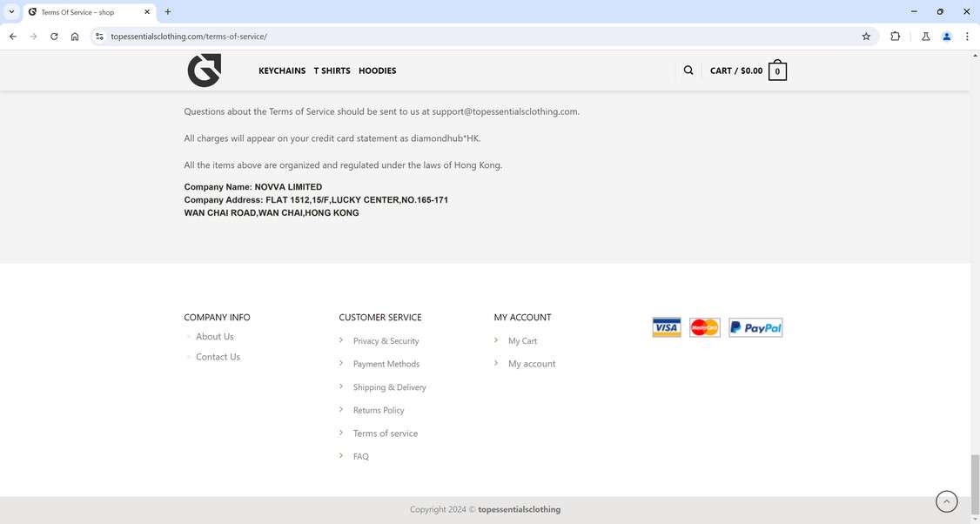Image resolution: width=980 pixels, height=524 pixels.
Task: Click the support@topessentialsclothing.com email text
Action: pos(505,112)
